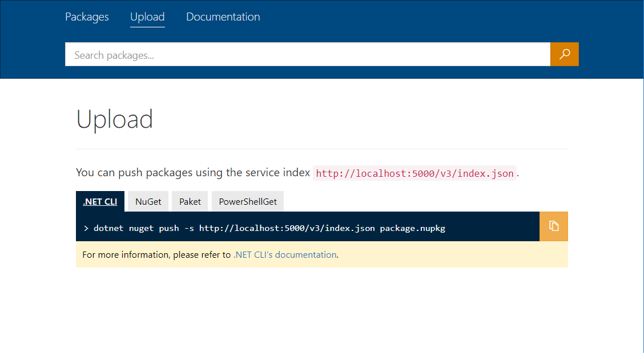
Task: Click the Upload page heading
Action: [115, 119]
